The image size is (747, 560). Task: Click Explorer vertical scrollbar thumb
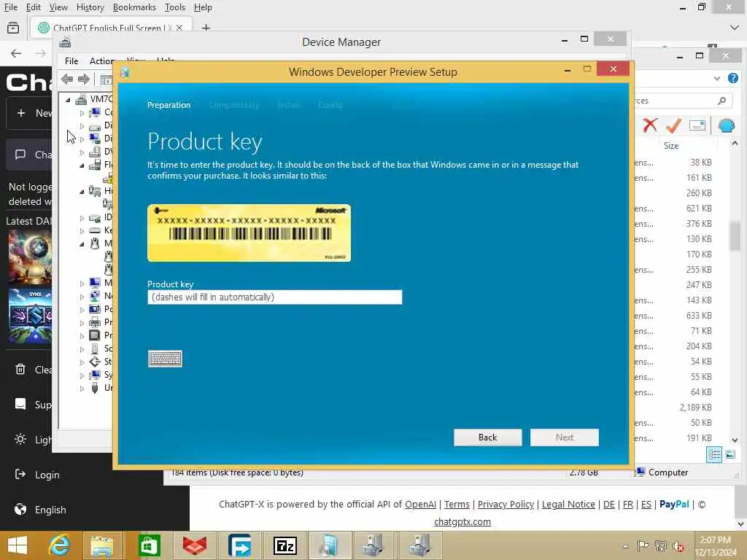[734, 236]
